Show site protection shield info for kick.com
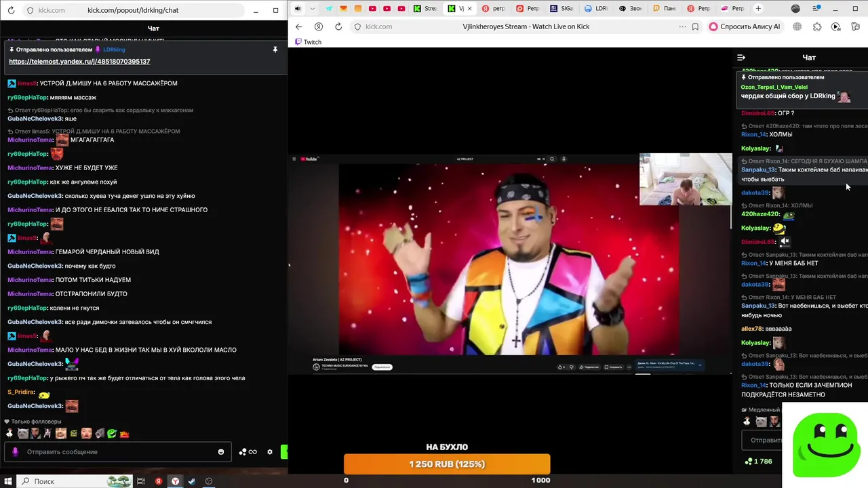Screen dimensions: 868x488 tap(357, 26)
